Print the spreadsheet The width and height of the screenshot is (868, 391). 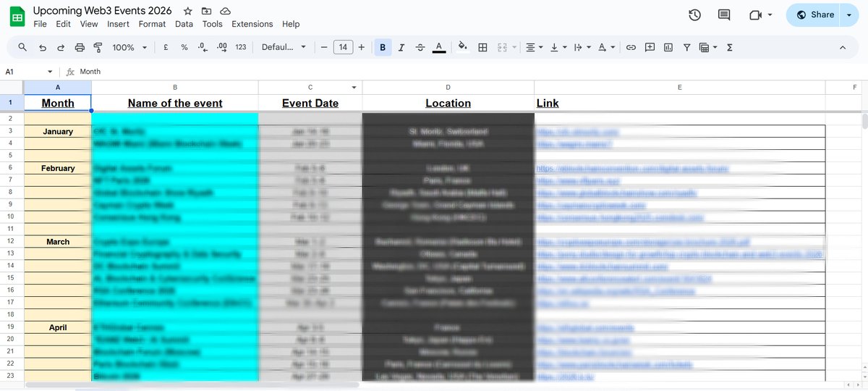click(80, 47)
